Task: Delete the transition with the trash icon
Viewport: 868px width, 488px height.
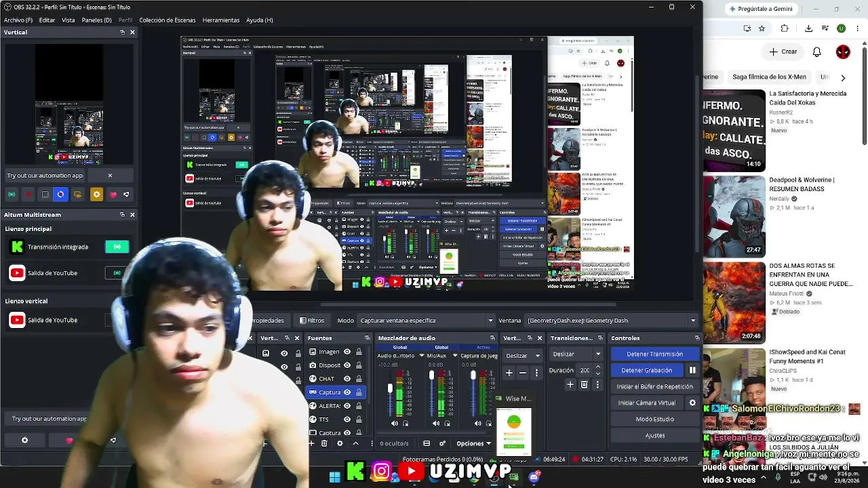Action: point(584,385)
